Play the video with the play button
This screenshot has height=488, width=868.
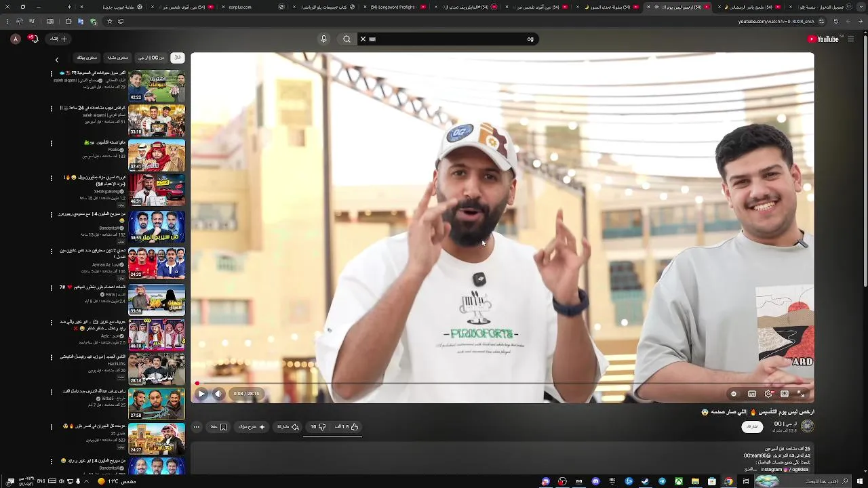pyautogui.click(x=201, y=394)
